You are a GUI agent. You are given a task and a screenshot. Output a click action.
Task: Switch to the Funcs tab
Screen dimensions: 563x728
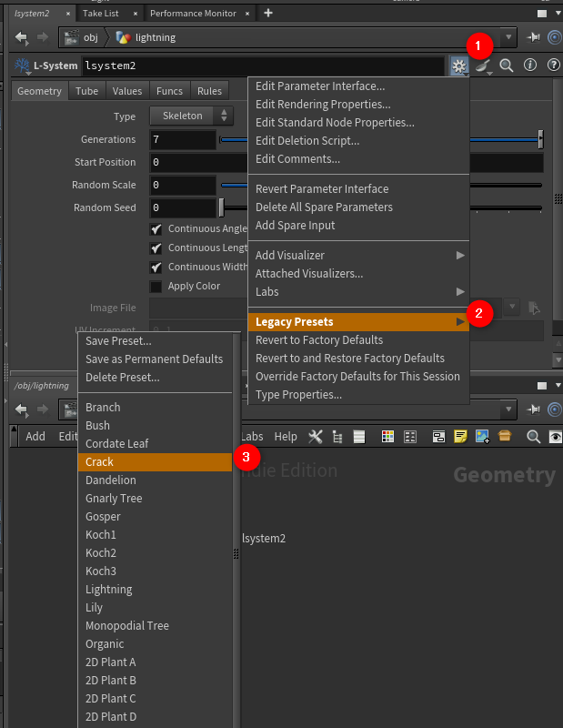(x=169, y=91)
